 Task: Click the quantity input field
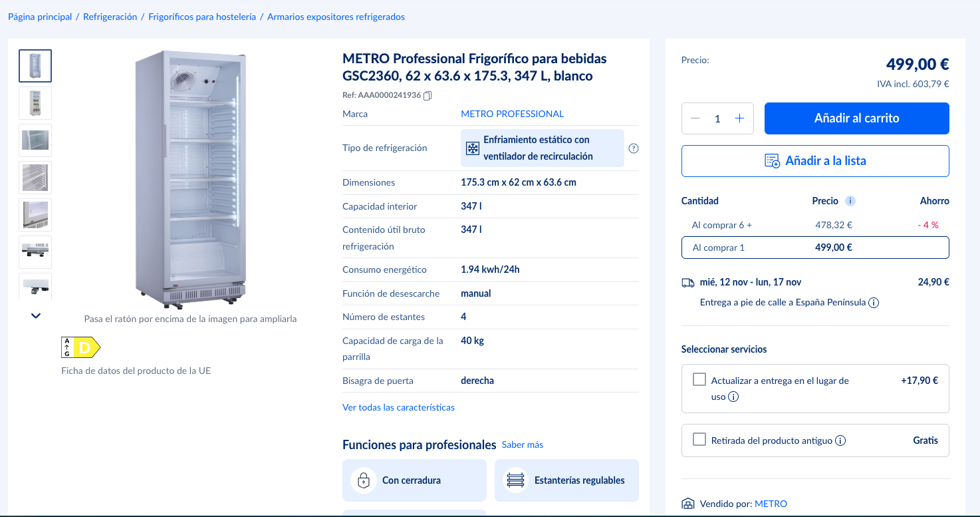(x=717, y=118)
